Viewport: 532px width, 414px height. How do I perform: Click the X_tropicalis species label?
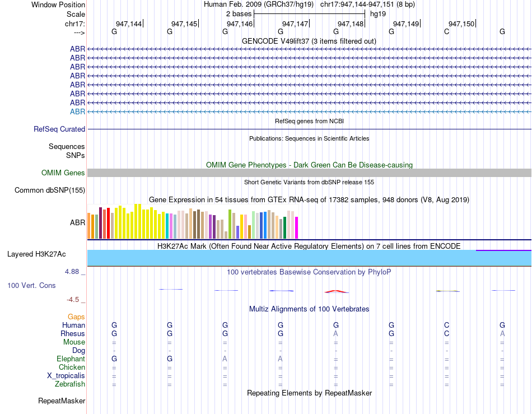coord(66,376)
